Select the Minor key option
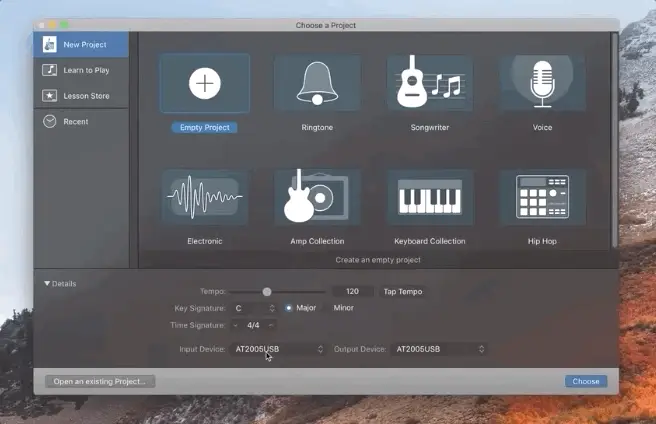Viewport: 656px width, 424px height. (343, 308)
